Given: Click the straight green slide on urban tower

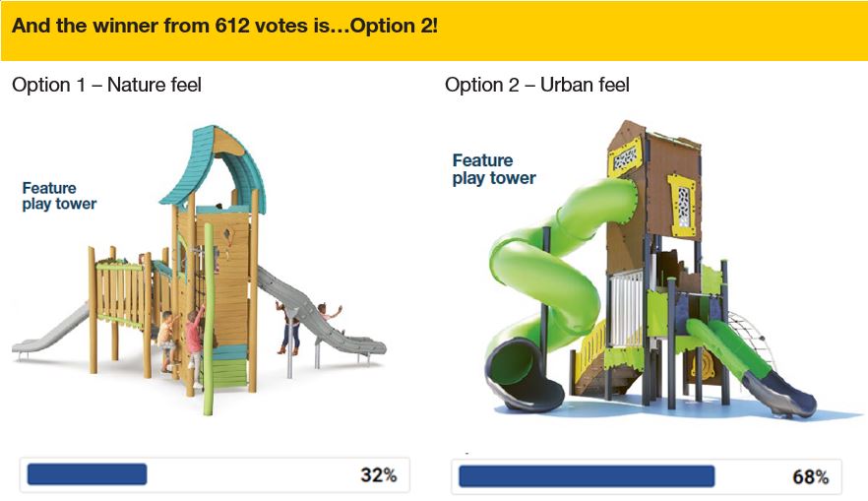Looking at the screenshot, I should coord(748,364).
